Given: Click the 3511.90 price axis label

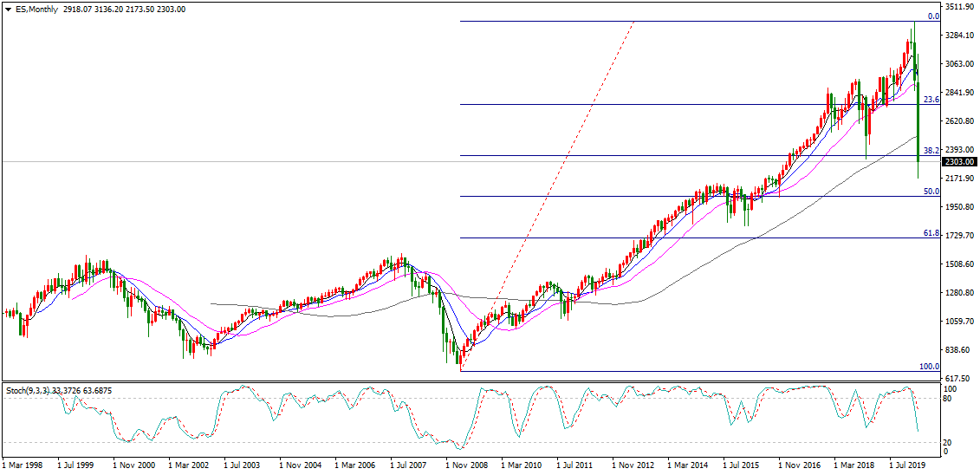Looking at the screenshot, I should (x=961, y=7).
